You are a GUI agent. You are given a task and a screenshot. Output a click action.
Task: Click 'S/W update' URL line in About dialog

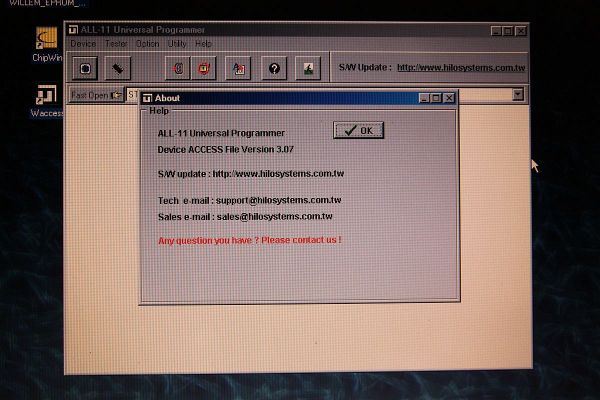click(251, 174)
